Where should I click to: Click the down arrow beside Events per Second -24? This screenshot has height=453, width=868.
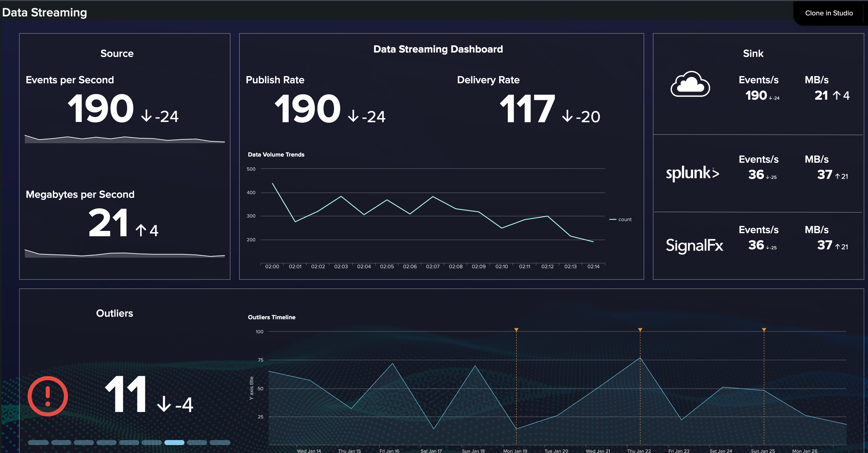click(146, 116)
